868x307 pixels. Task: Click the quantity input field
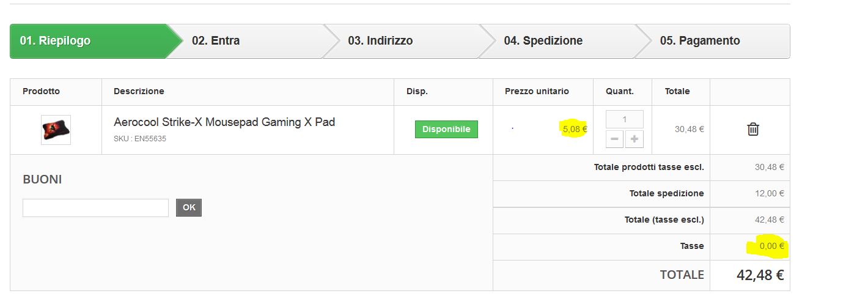(624, 119)
